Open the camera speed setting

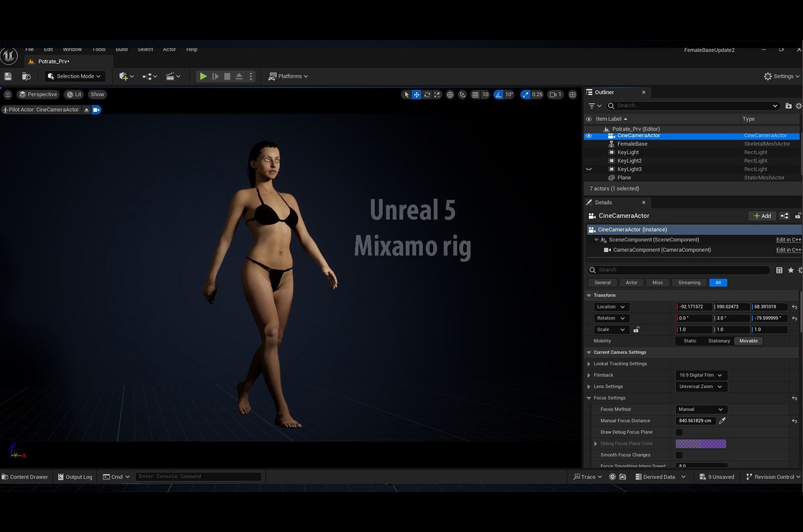[555, 94]
